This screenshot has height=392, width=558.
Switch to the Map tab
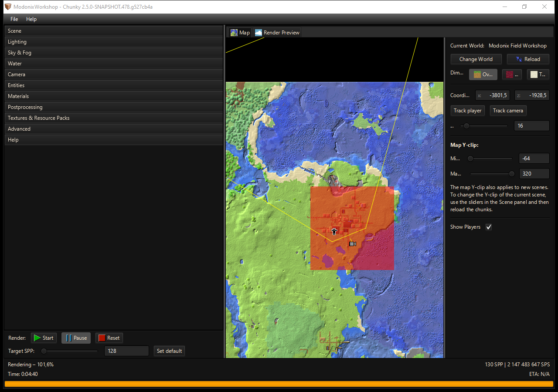tap(240, 33)
